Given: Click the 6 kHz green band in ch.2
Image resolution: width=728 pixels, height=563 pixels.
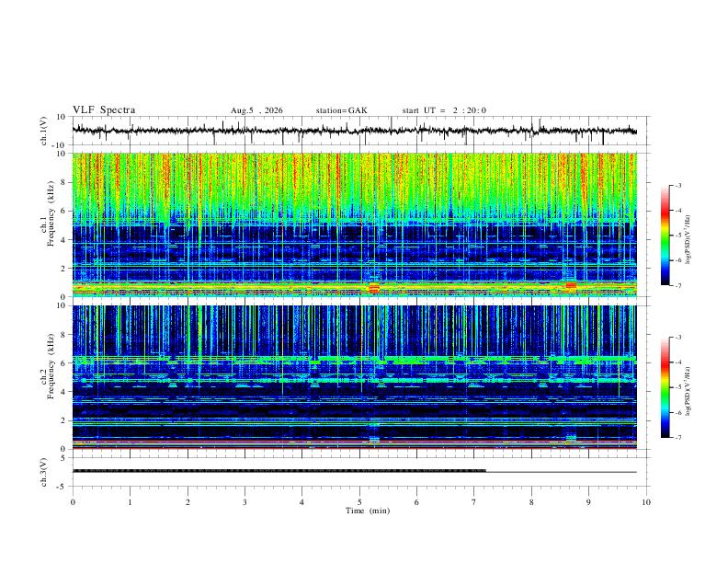Looking at the screenshot, I should (355, 359).
